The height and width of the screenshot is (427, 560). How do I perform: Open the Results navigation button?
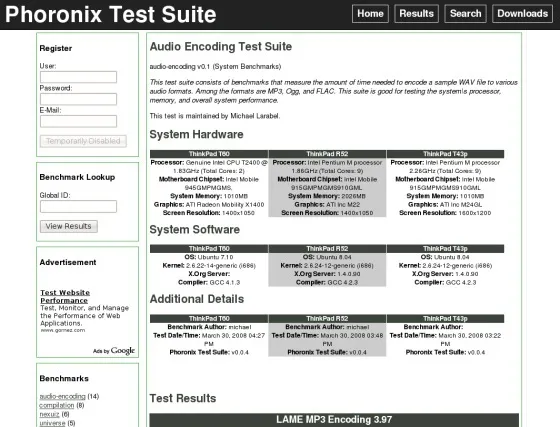tap(416, 14)
